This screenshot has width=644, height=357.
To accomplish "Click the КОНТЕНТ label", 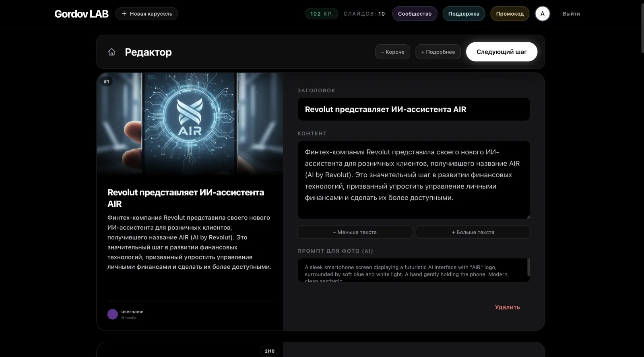I will pyautogui.click(x=312, y=133).
